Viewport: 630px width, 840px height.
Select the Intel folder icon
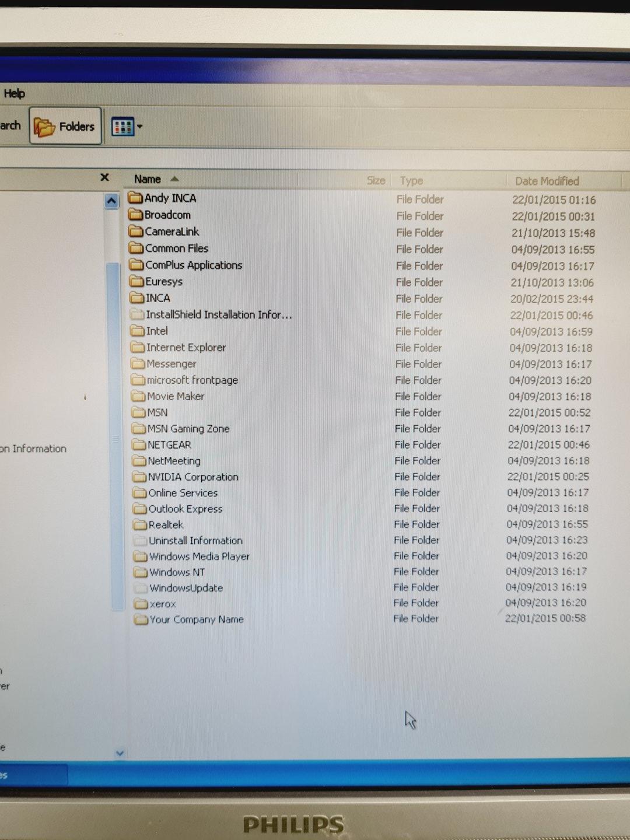tap(138, 331)
